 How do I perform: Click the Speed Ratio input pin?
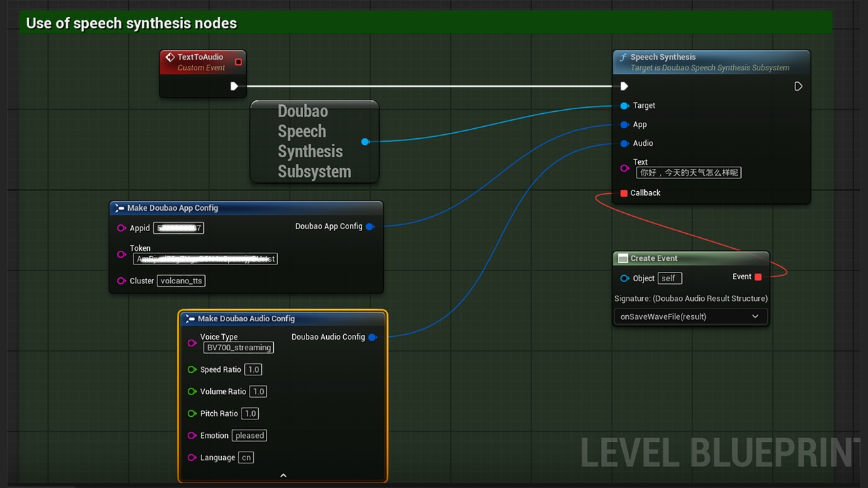(192, 369)
